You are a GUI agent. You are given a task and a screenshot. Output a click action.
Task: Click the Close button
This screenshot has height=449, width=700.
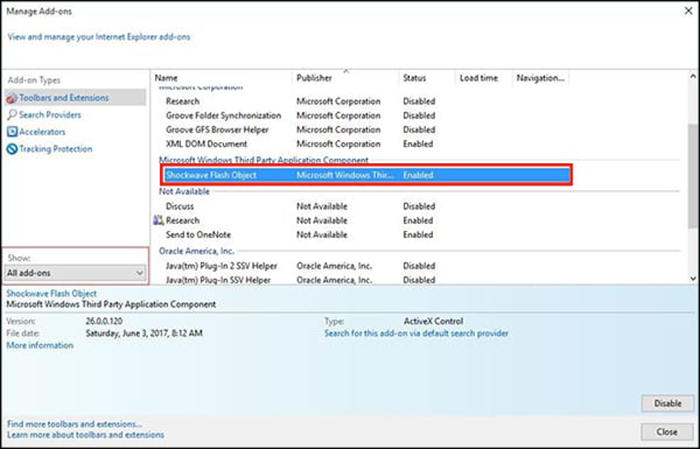[667, 432]
